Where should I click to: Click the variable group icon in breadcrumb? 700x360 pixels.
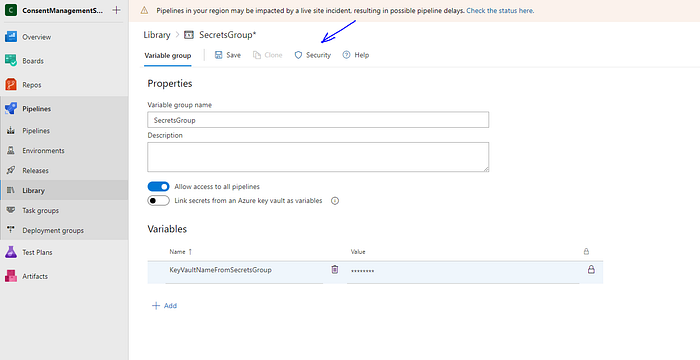(189, 35)
